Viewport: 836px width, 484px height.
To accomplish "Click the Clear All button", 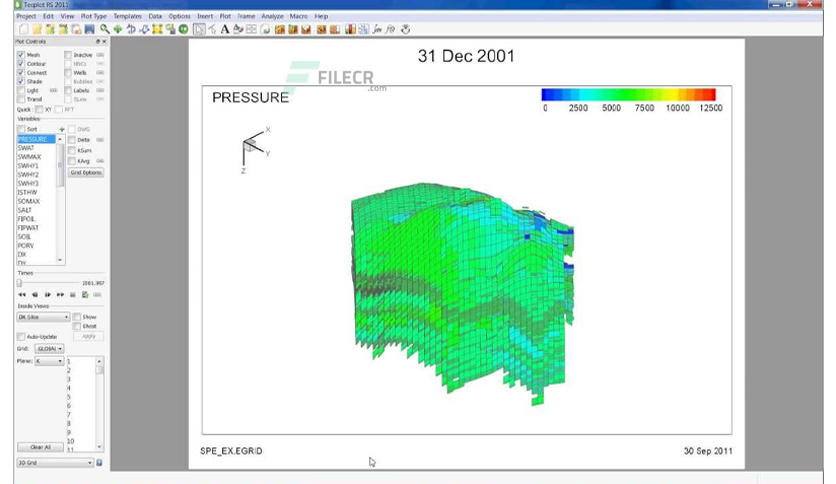I will point(41,447).
